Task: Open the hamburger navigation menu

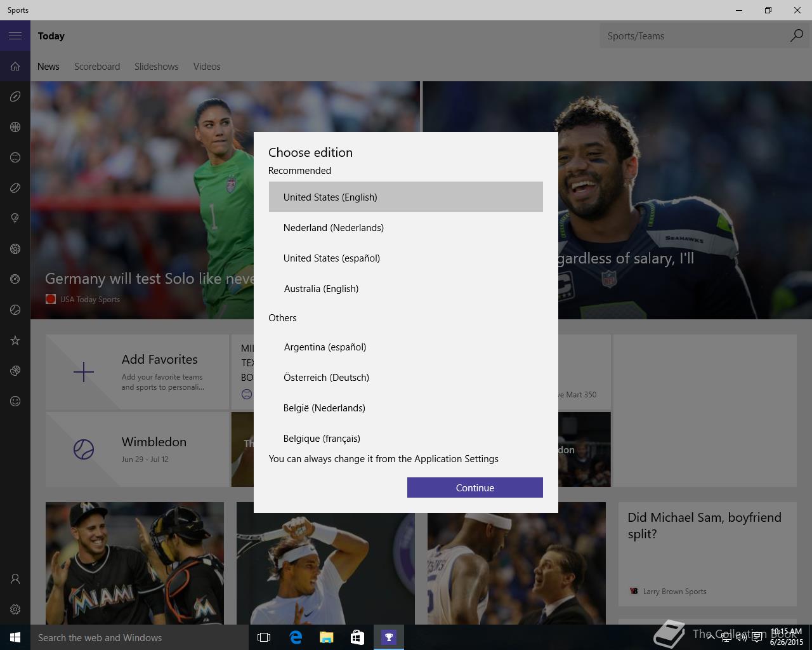Action: 15,36
